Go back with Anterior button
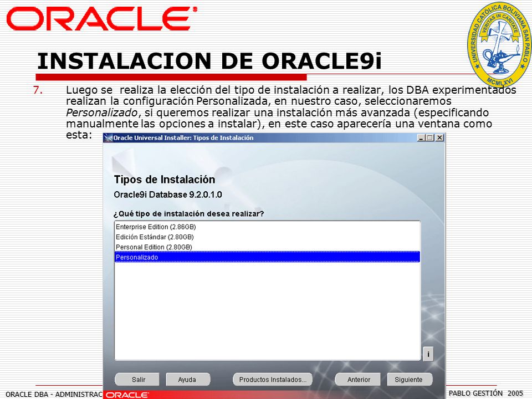532x399 pixels. click(359, 380)
